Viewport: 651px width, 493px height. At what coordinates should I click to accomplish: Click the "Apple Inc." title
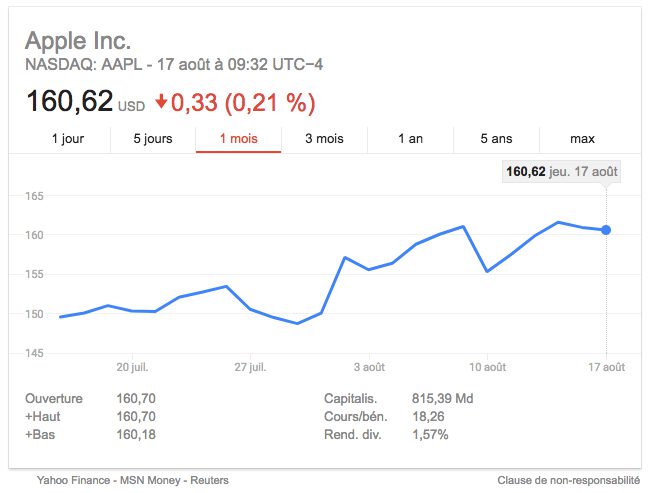(x=78, y=41)
